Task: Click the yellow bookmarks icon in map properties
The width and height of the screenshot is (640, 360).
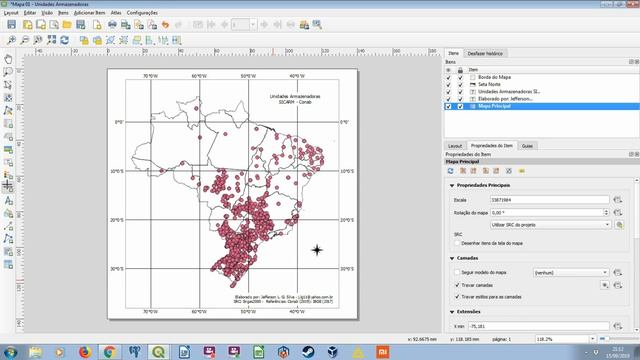Action: point(522,171)
